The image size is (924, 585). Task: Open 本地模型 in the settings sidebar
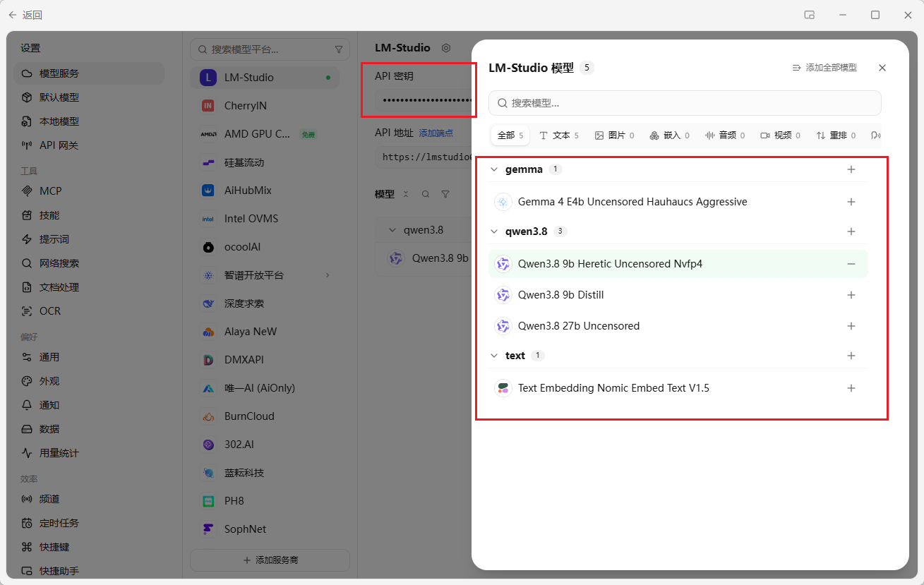[88, 121]
